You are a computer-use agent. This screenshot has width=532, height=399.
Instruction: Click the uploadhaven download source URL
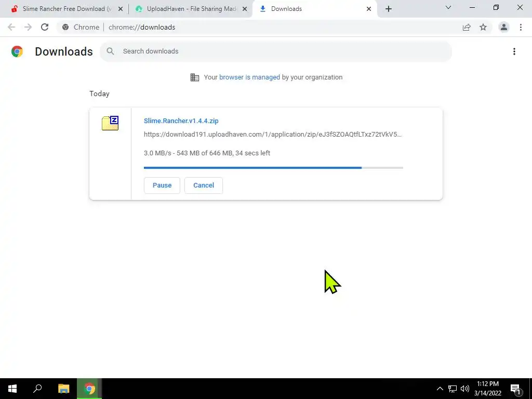tap(273, 135)
